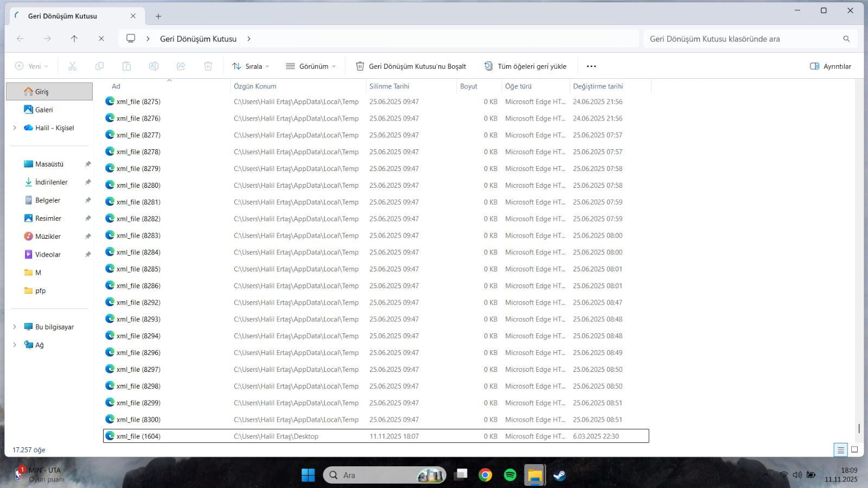Open more options ellipsis menu
The image size is (868, 488).
pos(591,66)
